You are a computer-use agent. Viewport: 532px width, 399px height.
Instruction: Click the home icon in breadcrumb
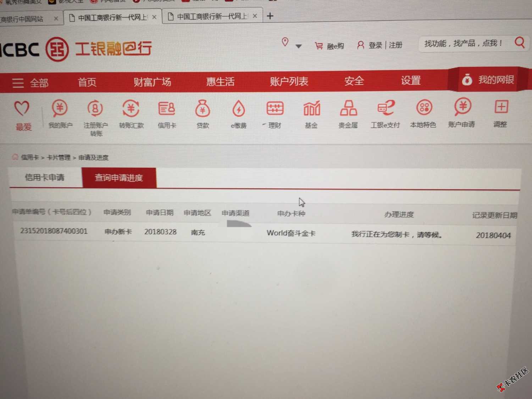click(15, 157)
